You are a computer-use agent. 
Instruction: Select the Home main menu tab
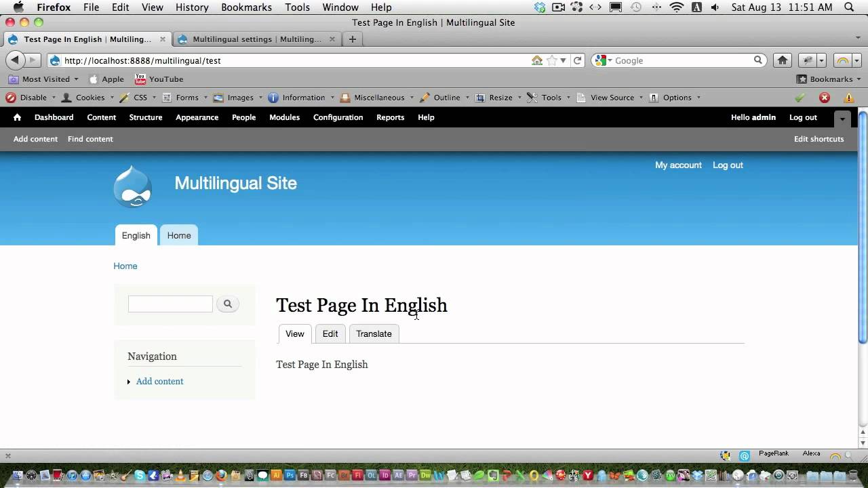(179, 235)
